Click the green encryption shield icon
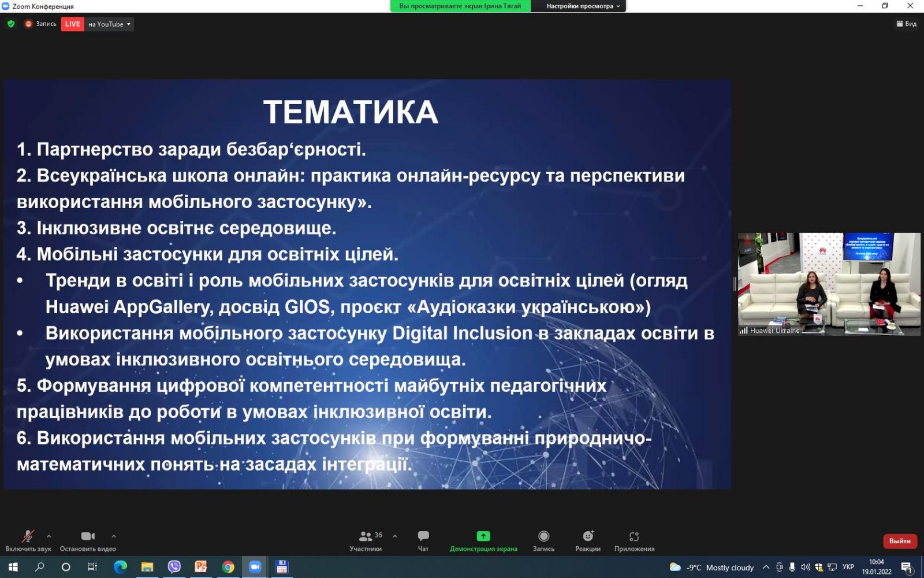The height and width of the screenshot is (578, 924). (11, 24)
